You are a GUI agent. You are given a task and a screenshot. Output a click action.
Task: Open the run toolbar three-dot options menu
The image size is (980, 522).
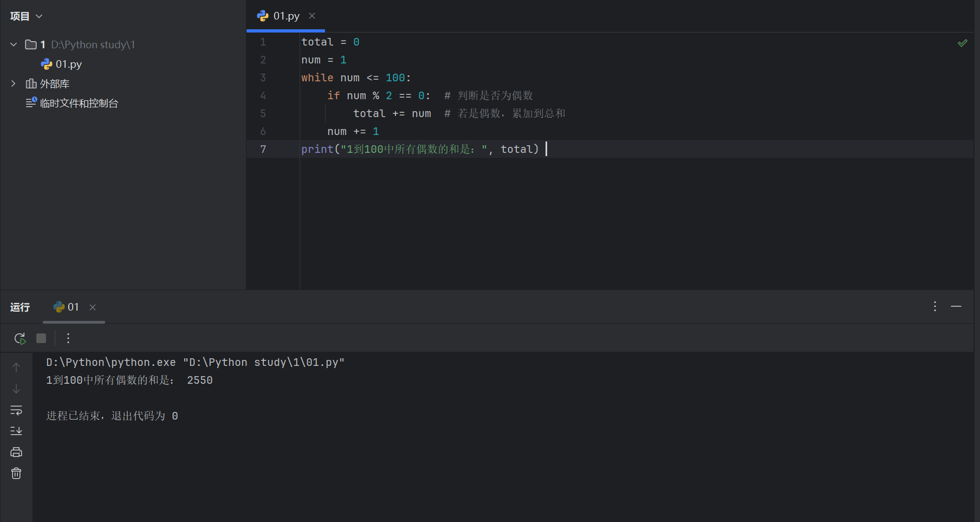68,338
